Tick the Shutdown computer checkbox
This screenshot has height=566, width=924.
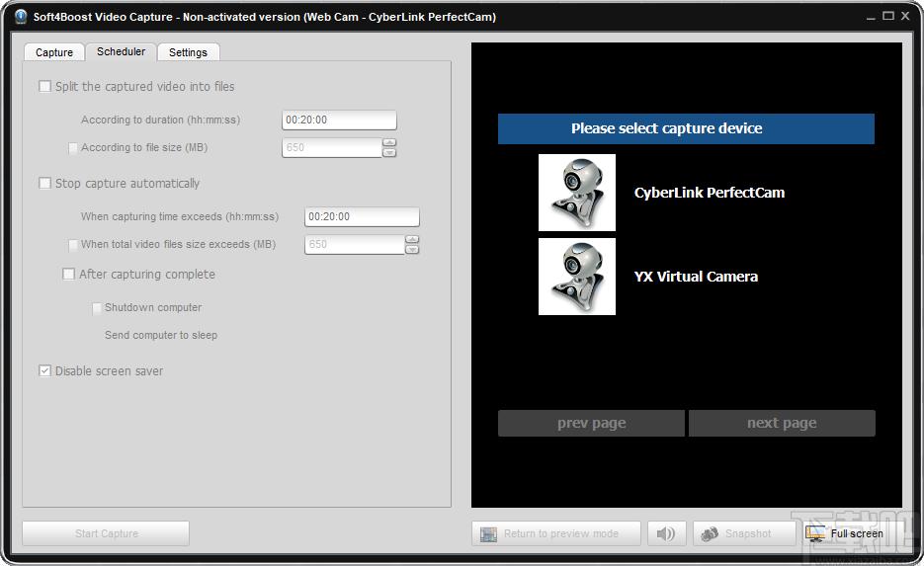click(x=97, y=308)
